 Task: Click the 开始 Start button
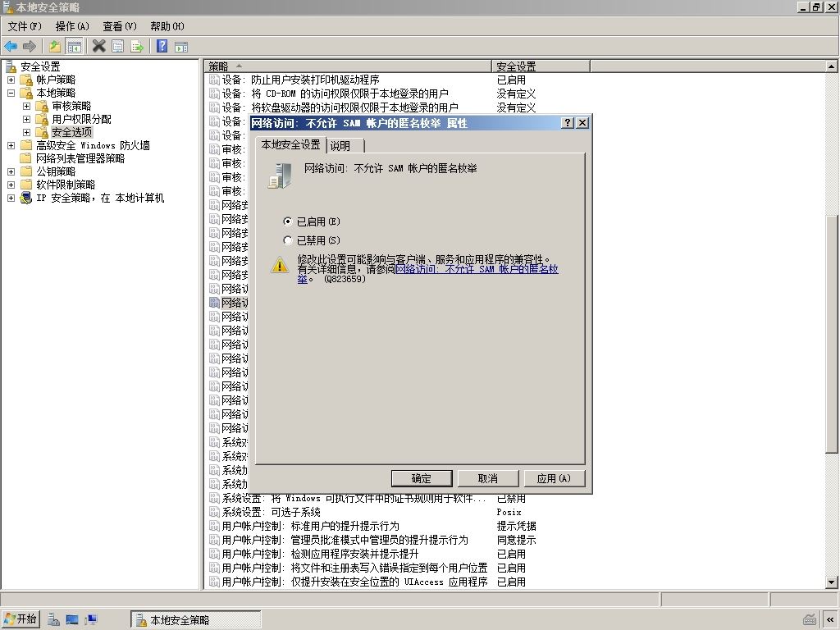coord(21,619)
